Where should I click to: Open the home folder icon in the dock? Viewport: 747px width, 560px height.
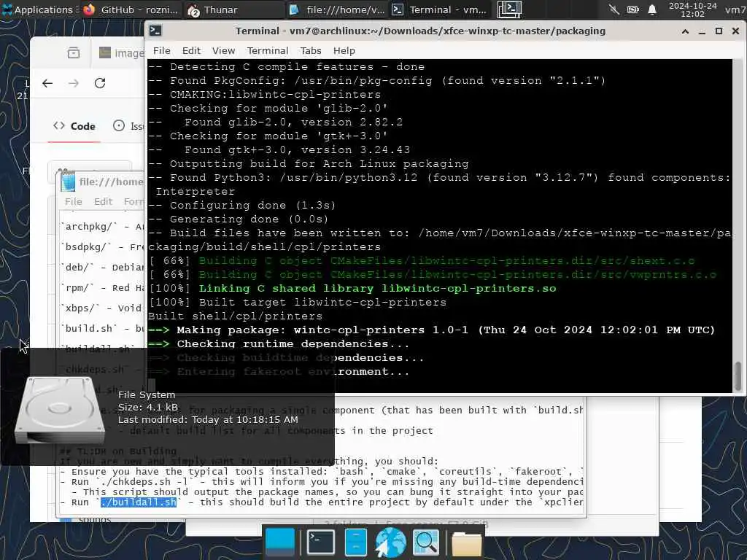pos(466,543)
